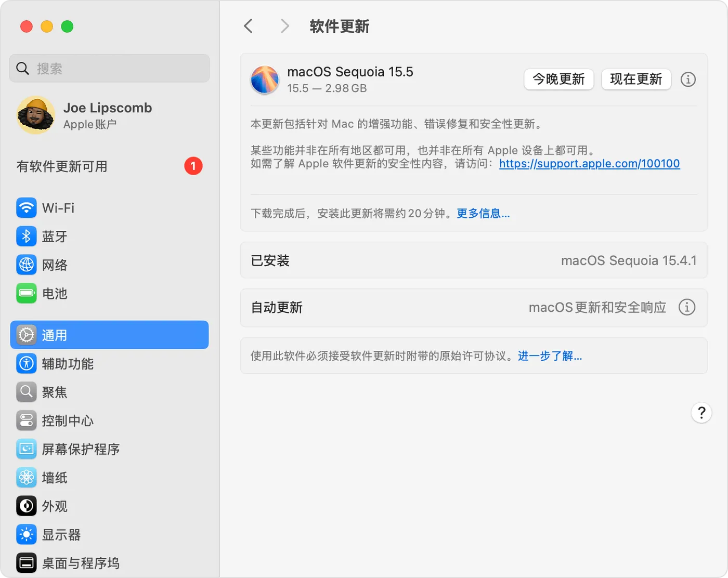
Task: Click the 搜索 search field
Action: 109,68
